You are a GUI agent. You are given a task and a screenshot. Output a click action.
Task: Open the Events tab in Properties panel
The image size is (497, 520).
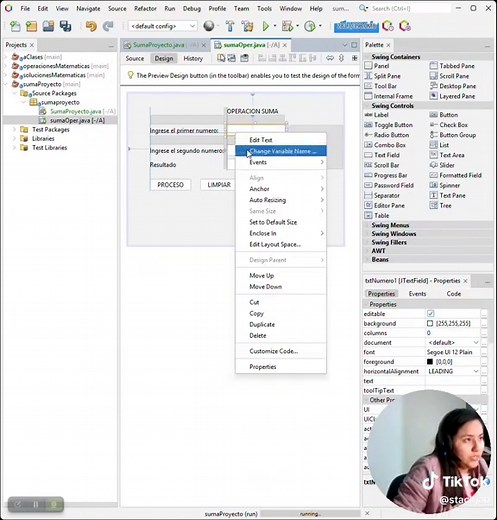tap(417, 294)
